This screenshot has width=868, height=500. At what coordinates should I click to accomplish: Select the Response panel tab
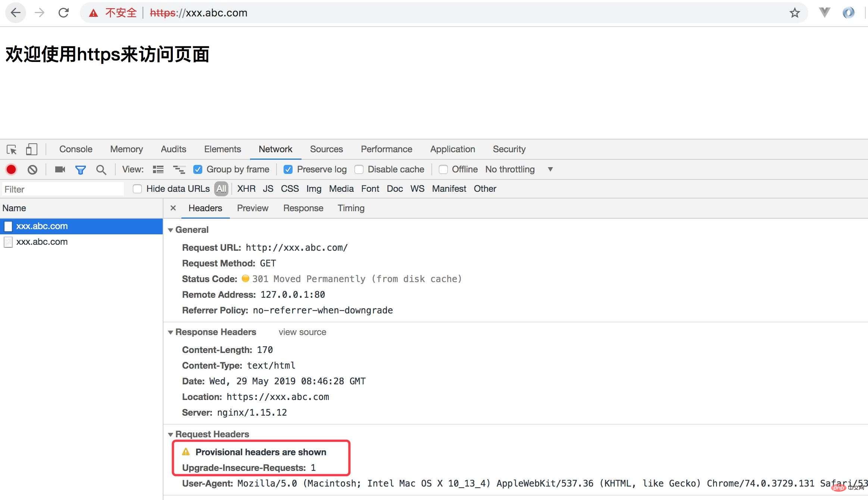[303, 208]
